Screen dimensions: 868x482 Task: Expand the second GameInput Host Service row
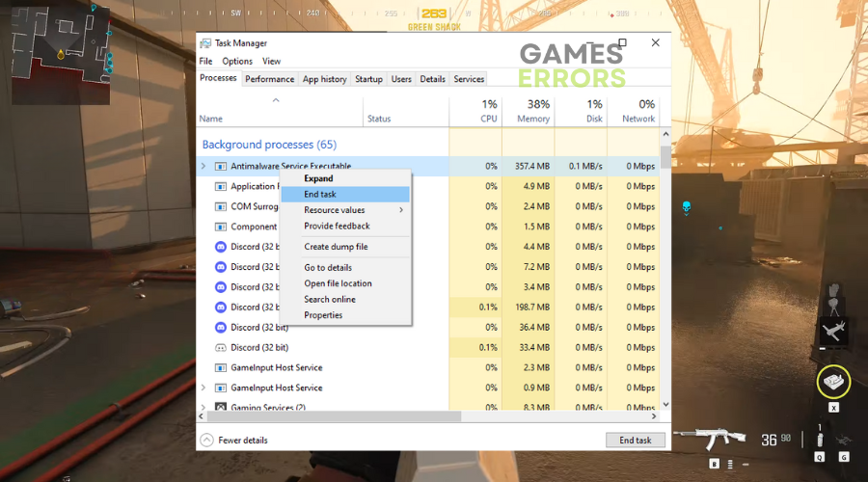pyautogui.click(x=203, y=388)
